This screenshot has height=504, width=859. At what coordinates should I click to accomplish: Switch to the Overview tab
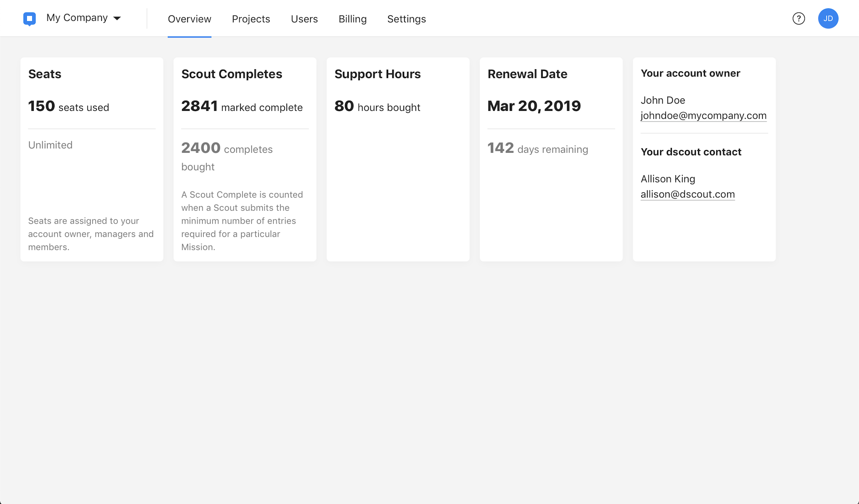[189, 19]
